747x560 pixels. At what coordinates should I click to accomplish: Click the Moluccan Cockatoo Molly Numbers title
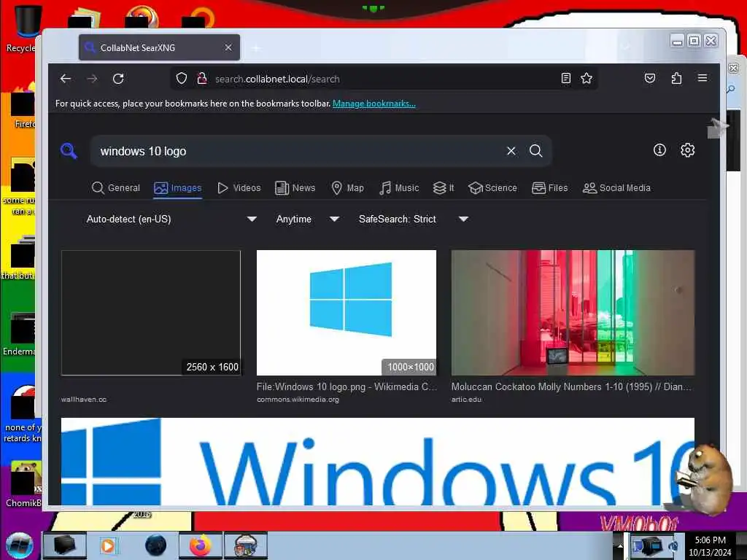(571, 386)
